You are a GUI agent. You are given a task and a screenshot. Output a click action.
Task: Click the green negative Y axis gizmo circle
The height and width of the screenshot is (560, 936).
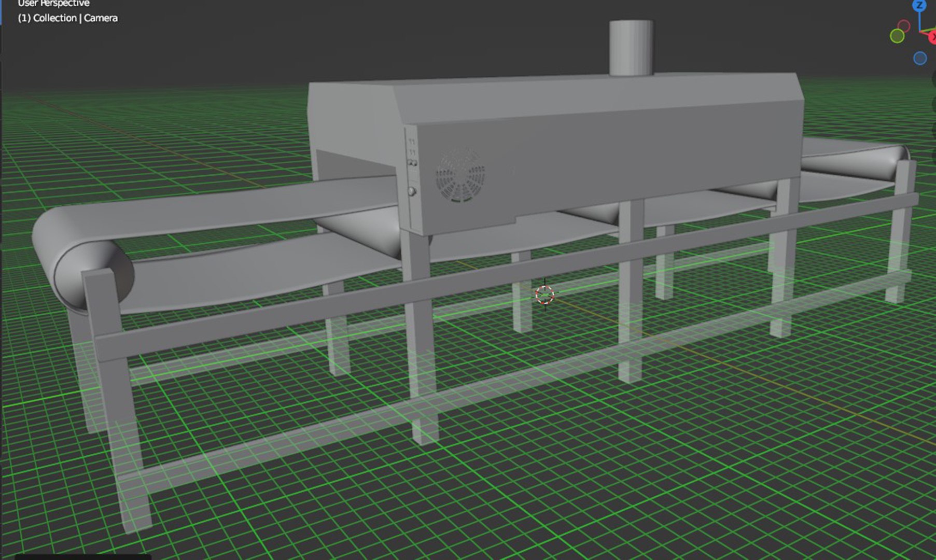[x=897, y=36]
